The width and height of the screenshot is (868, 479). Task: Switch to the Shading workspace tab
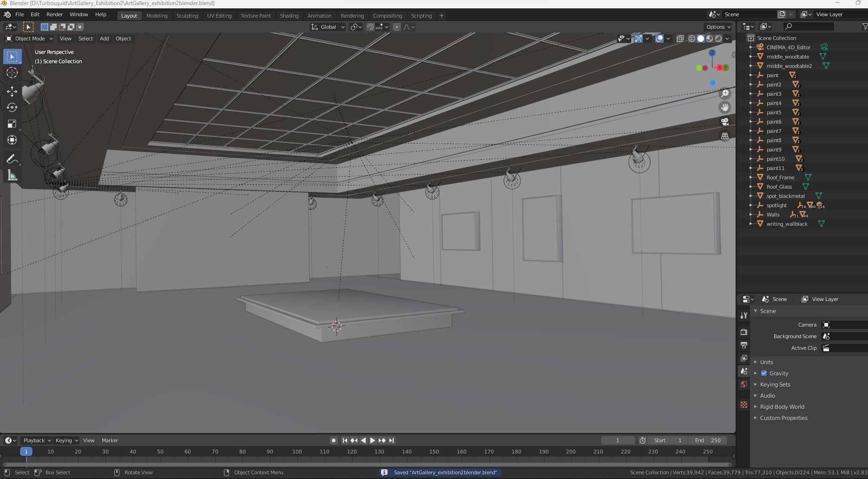tap(289, 16)
